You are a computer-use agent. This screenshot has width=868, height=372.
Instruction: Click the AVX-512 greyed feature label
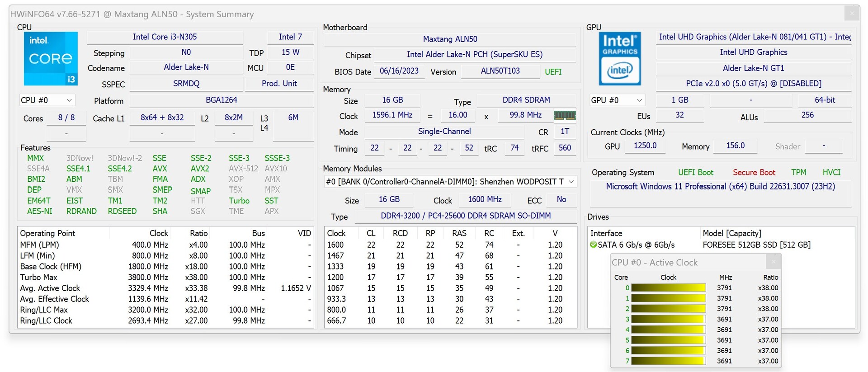tap(243, 169)
